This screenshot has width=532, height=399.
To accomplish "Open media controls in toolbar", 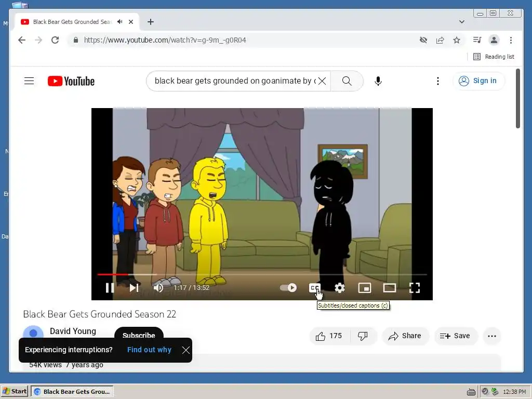I will point(477,40).
